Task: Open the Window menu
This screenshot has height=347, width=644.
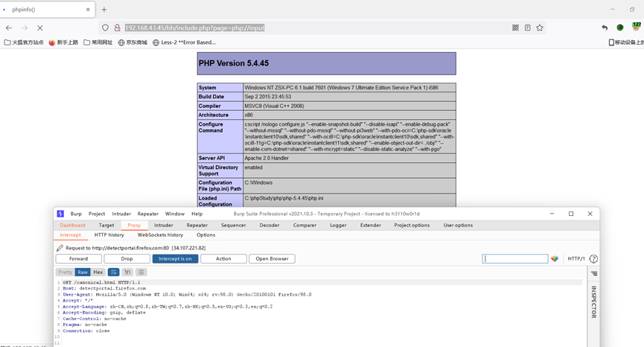Action: pos(175,214)
